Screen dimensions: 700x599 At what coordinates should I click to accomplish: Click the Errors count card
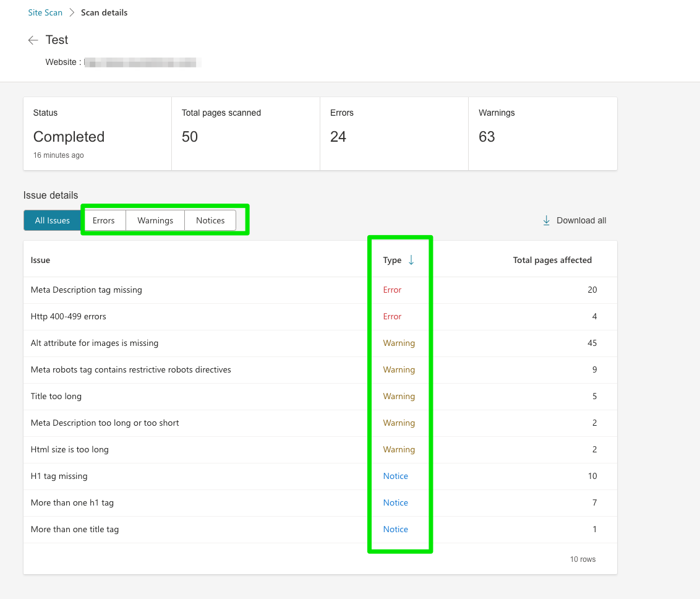(x=394, y=134)
